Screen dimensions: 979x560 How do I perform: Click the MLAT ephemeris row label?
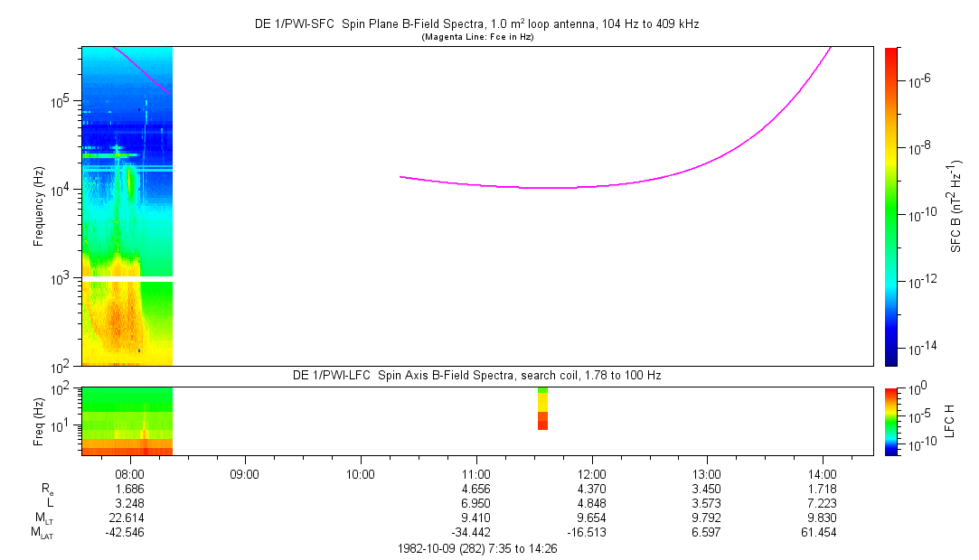pyautogui.click(x=42, y=533)
